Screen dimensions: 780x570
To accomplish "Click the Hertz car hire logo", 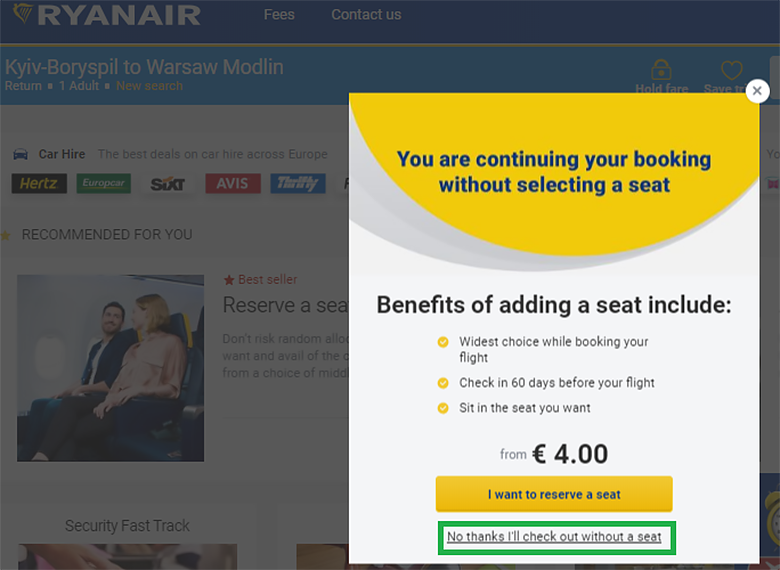I will [40, 184].
